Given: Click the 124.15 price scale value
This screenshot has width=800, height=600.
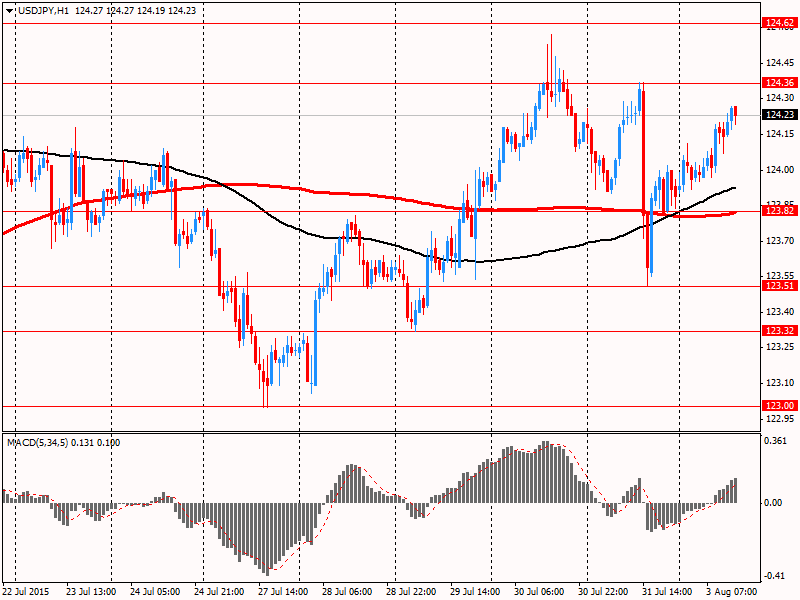Looking at the screenshot, I should pos(780,134).
